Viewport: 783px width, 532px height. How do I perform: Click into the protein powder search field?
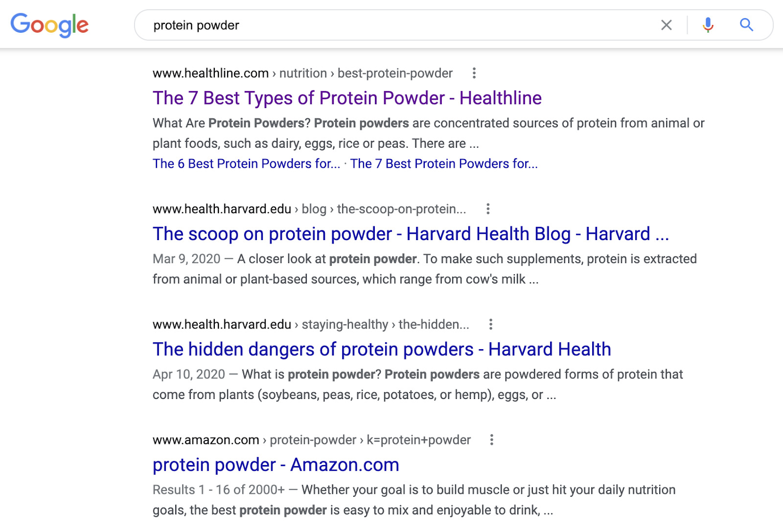pyautogui.click(x=391, y=25)
